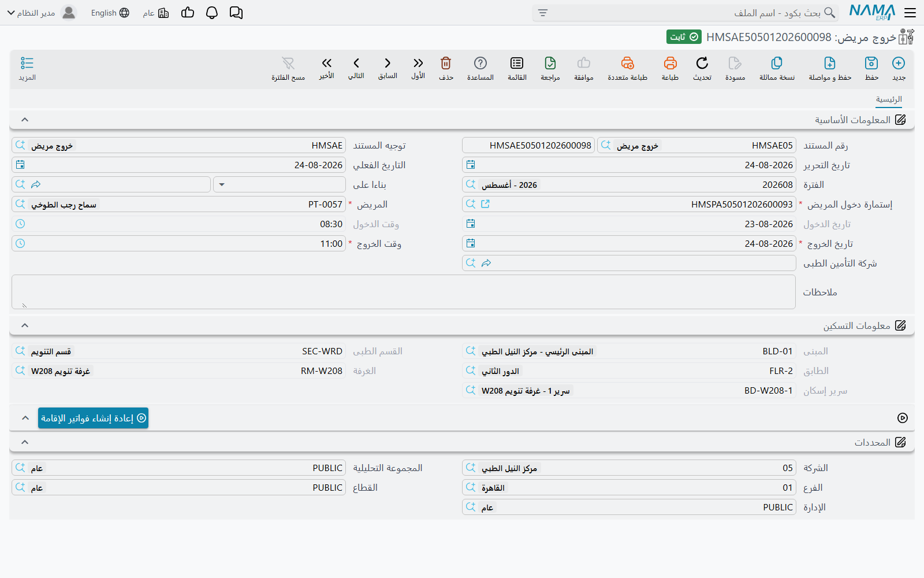
Task: Click share arrow in شركة التأمين الطبى
Action: tap(486, 263)
